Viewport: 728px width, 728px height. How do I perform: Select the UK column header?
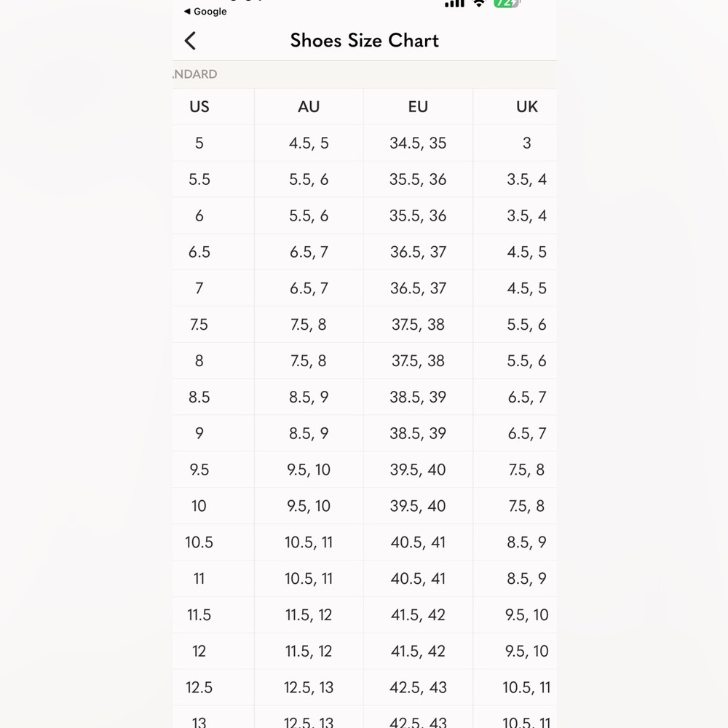(526, 107)
